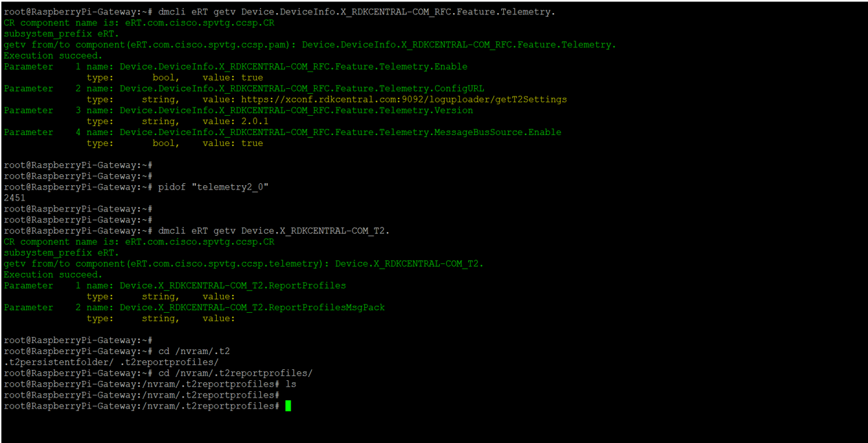Click the "cd /nvram/.t2reportprofiles/" command
Image resolution: width=868 pixels, height=443 pixels.
point(235,373)
